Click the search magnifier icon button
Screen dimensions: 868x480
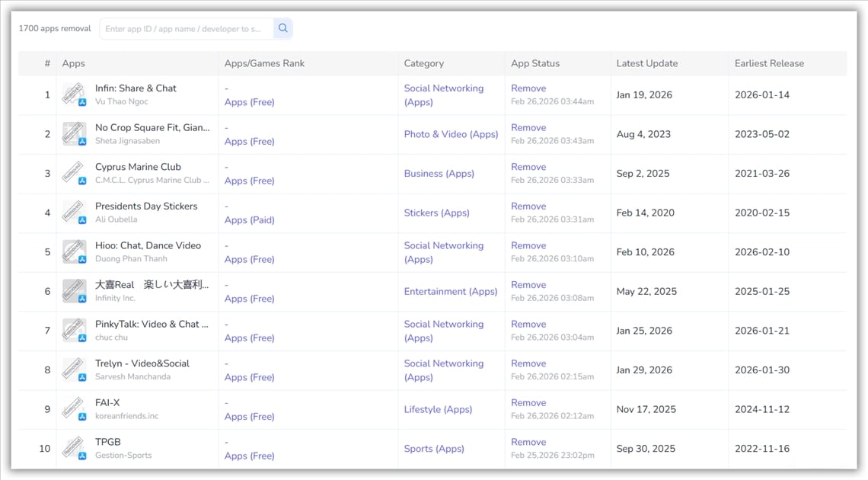[x=282, y=29]
